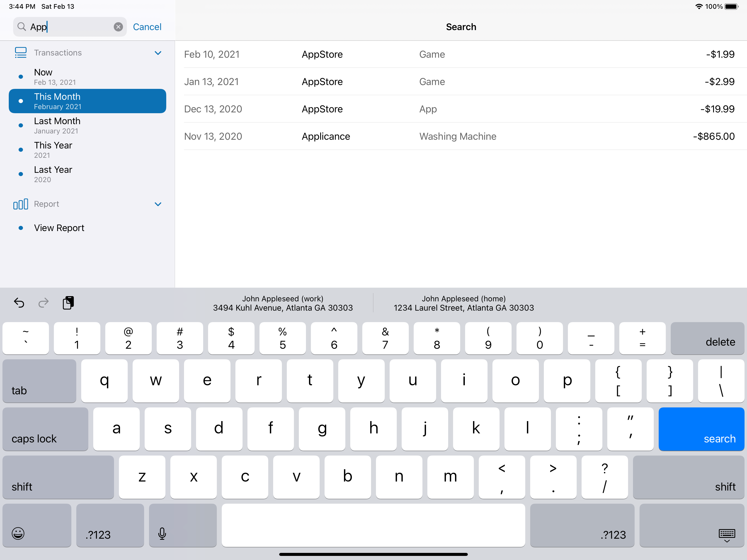Click the -$865.00 amount
747x560 pixels.
(x=714, y=136)
